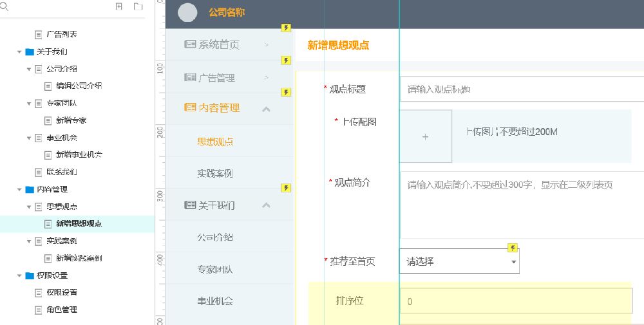Click the page icon next to 广告列表
Viewport: 644px width, 325px height.
38,35
